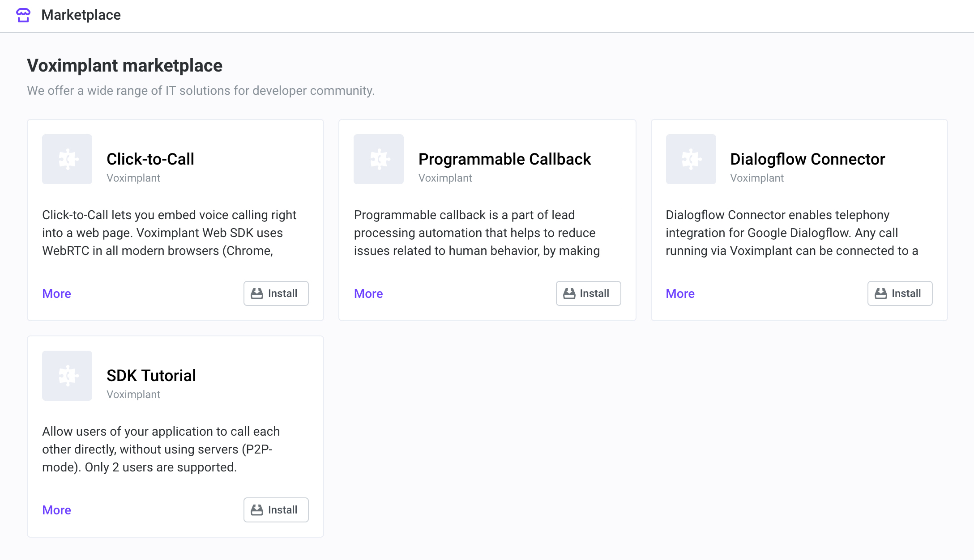Open More details for Programmable Callback
The image size is (974, 560).
click(368, 293)
